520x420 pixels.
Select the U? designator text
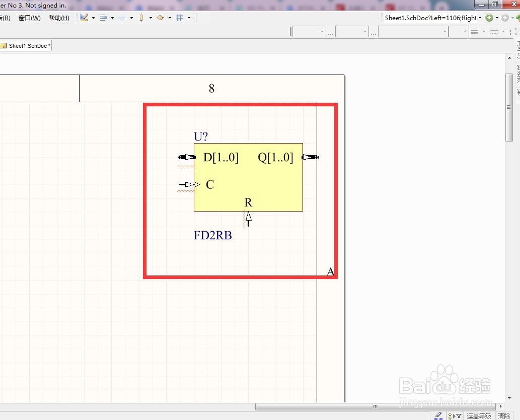[x=201, y=136]
